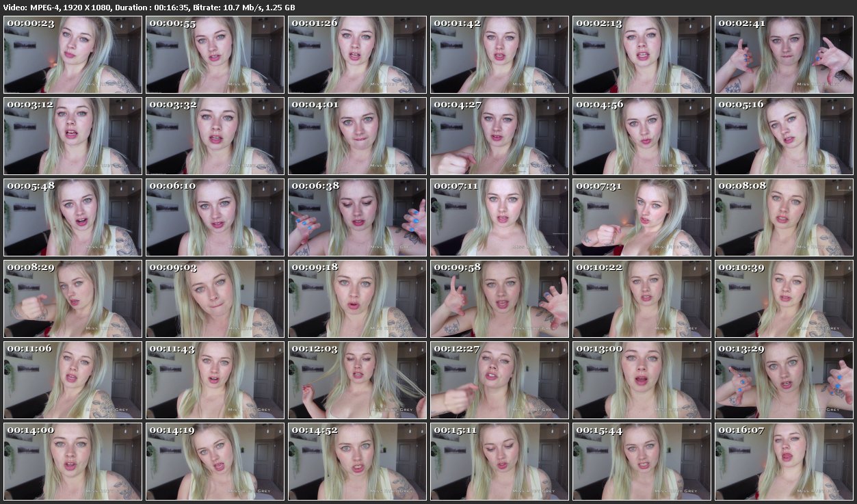Image resolution: width=857 pixels, height=504 pixels.
Task: Click the frame timestamped 00:03:12
Action: 72,136
